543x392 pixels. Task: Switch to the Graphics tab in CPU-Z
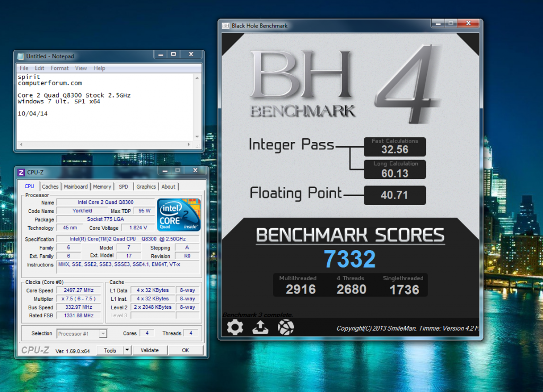[146, 186]
